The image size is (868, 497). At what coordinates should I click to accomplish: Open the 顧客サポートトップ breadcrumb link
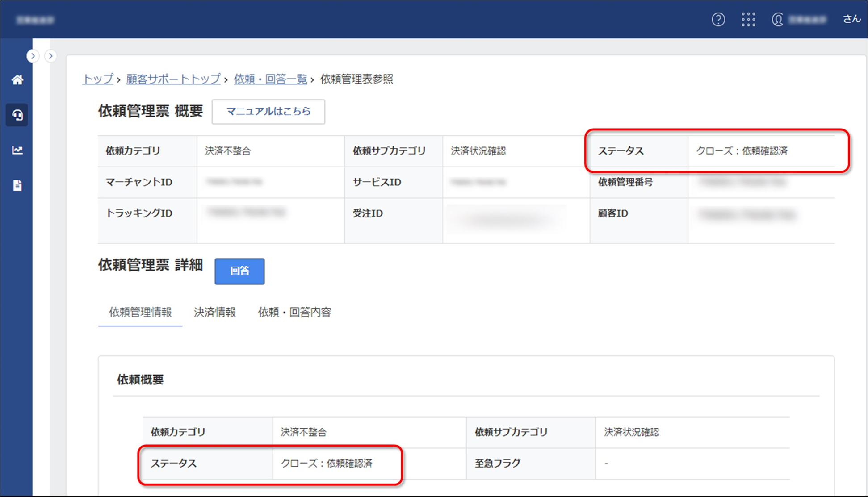[173, 79]
